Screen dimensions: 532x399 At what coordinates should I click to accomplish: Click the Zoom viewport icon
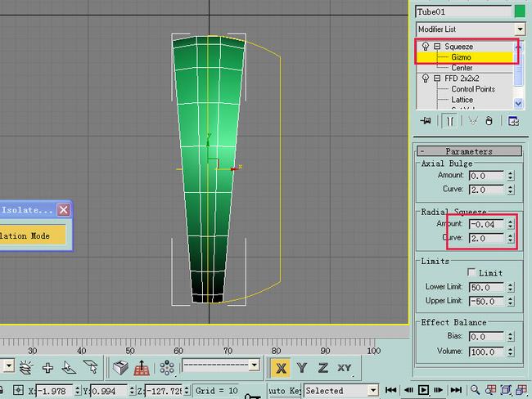(475, 390)
